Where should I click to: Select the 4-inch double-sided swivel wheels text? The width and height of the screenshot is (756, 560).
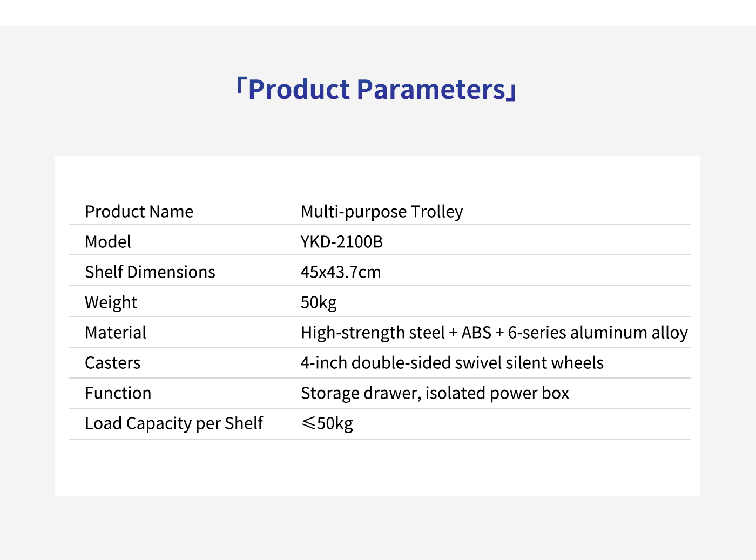[452, 363]
